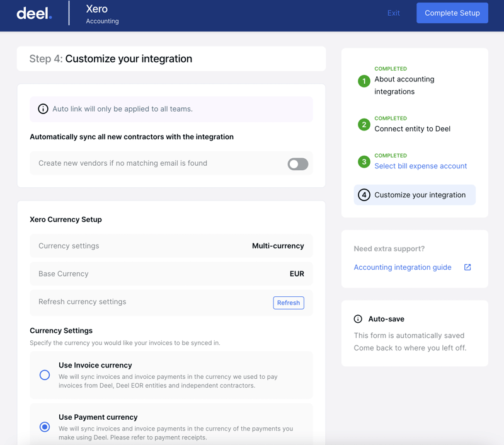Viewport: 504px width, 445px height.
Task: Go to Select bill expense account step
Action: click(420, 166)
